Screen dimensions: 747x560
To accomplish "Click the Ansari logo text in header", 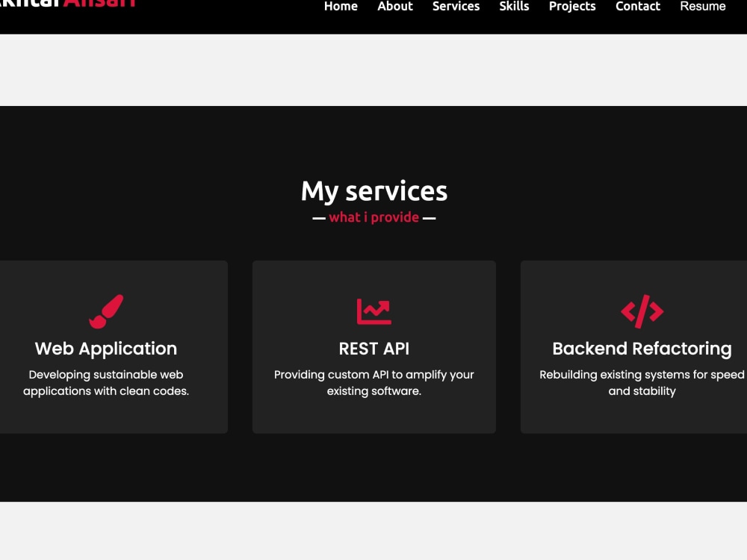I will 99,3.
